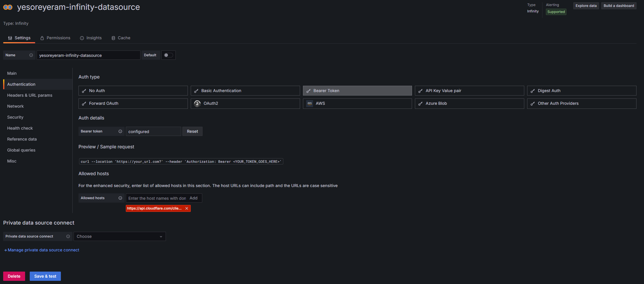Pick the API Key Value pair auth type
This screenshot has width=644, height=284.
[x=469, y=91]
